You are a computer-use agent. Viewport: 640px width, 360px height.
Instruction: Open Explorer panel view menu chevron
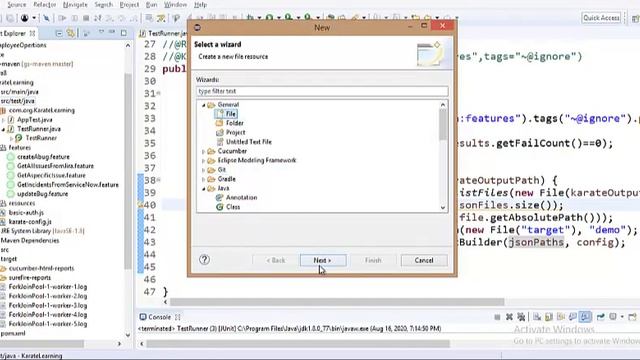click(101, 32)
